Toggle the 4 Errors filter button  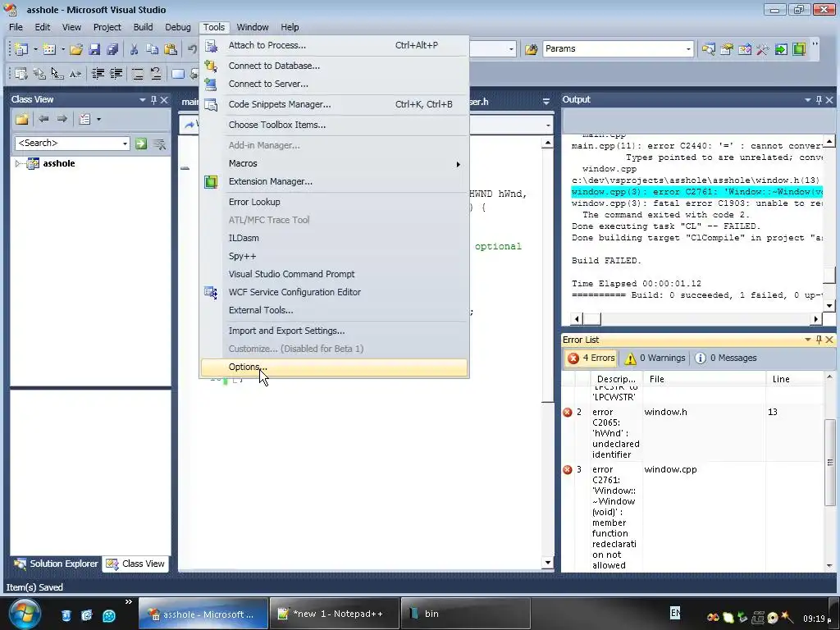point(591,358)
